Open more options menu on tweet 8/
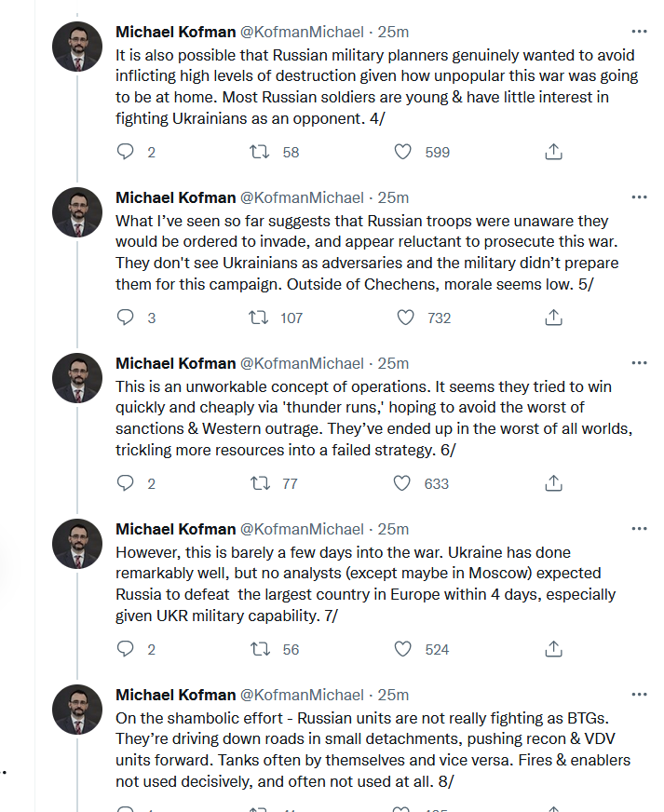664x812 pixels. 639,695
